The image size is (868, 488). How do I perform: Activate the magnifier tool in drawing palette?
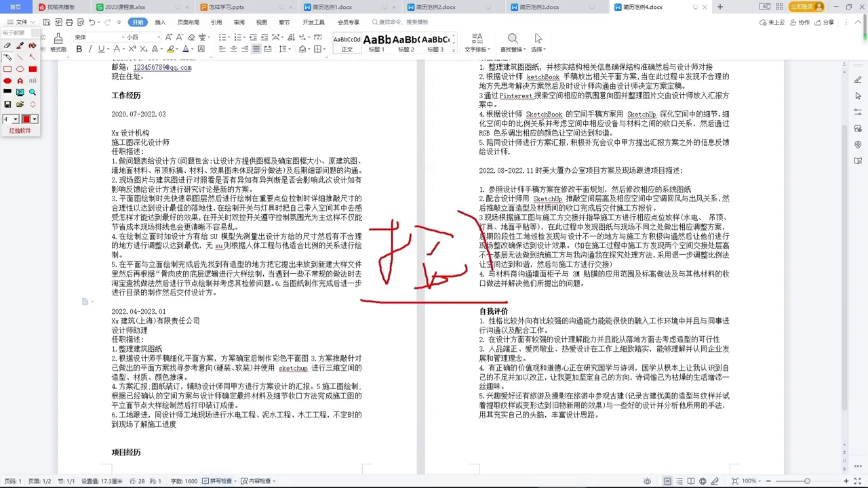coord(33,92)
